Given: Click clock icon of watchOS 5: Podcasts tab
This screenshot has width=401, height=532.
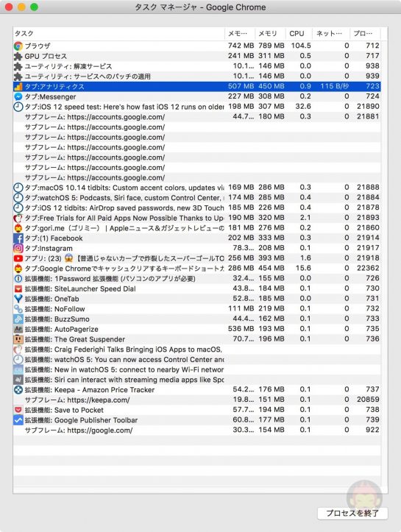Looking at the screenshot, I should click(18, 198).
